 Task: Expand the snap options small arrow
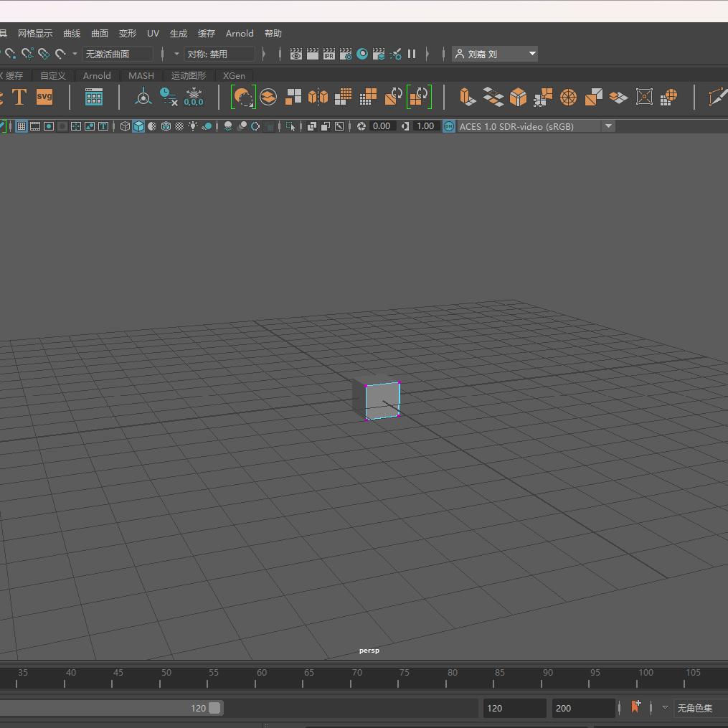point(75,54)
